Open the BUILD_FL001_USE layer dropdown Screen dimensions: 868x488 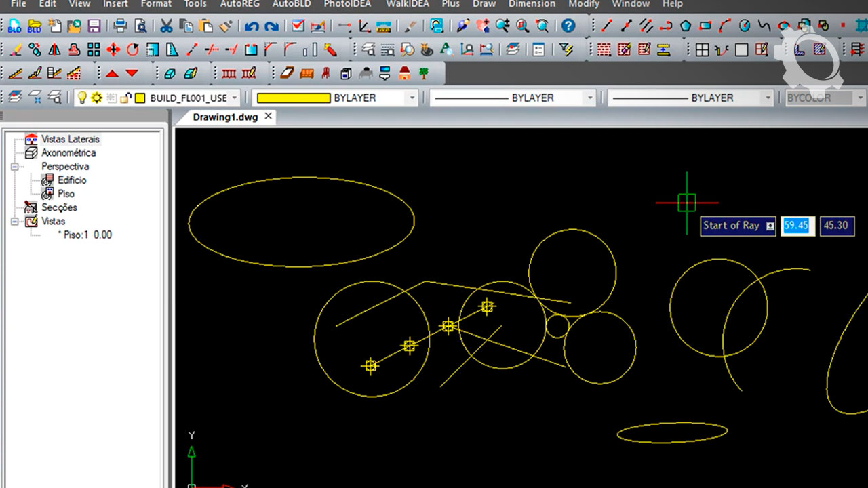235,98
